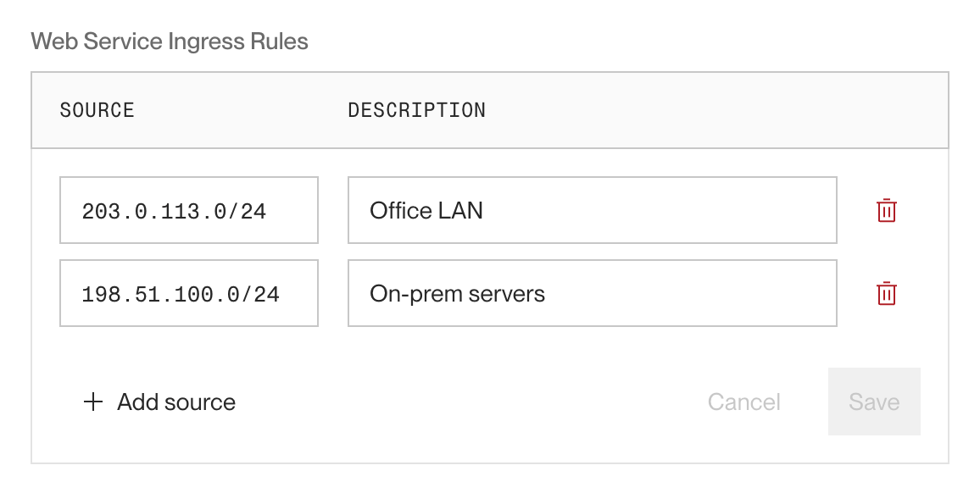Select the source field containing 198.51.100.0/24
Image resolution: width=980 pixels, height=493 pixels.
point(188,292)
